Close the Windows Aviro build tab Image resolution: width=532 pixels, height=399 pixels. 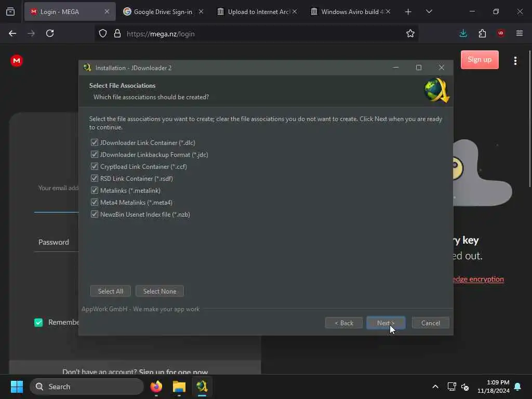(388, 11)
